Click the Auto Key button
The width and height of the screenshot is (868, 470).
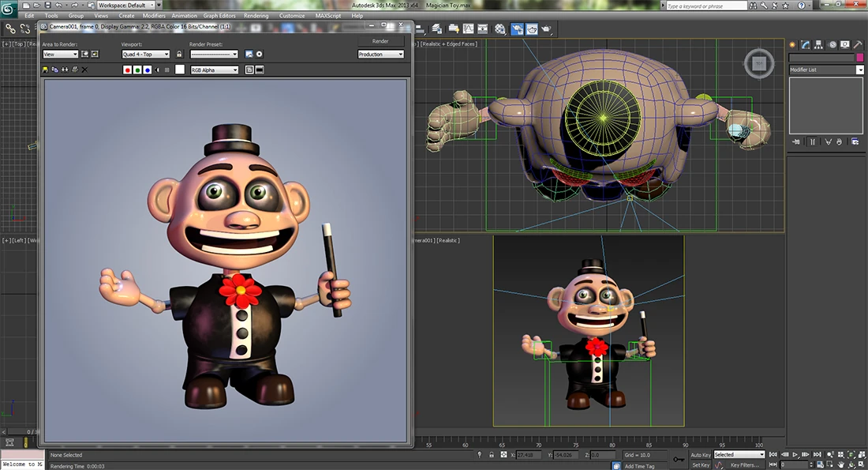point(700,455)
